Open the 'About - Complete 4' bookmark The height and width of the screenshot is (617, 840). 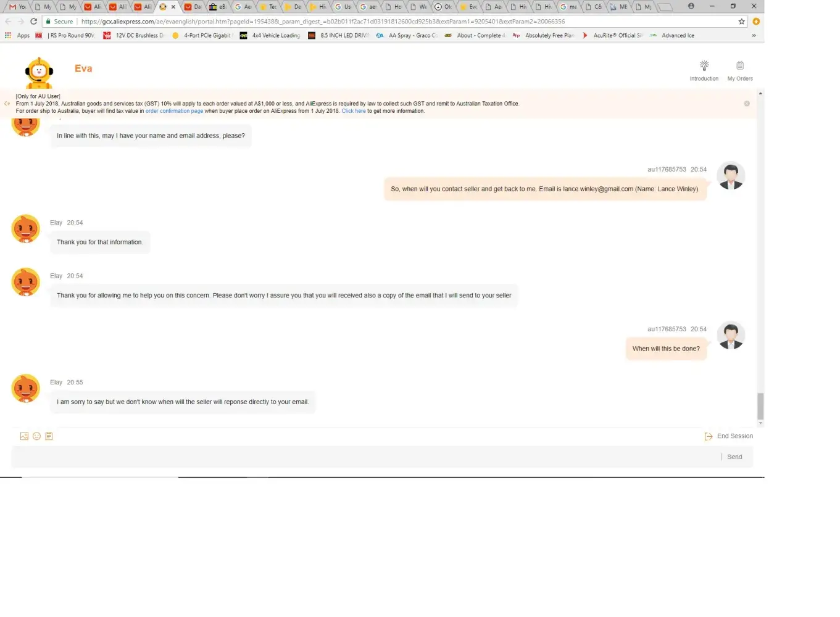tap(475, 35)
